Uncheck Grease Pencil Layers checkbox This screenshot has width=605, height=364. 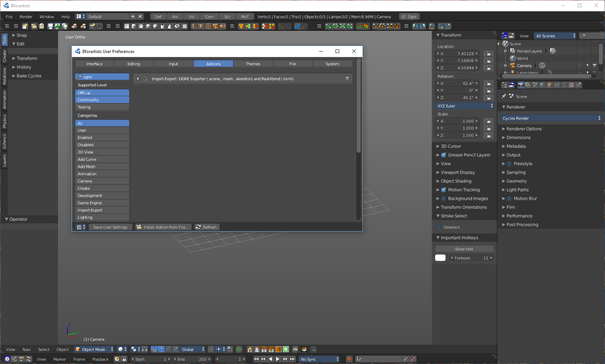tap(443, 155)
